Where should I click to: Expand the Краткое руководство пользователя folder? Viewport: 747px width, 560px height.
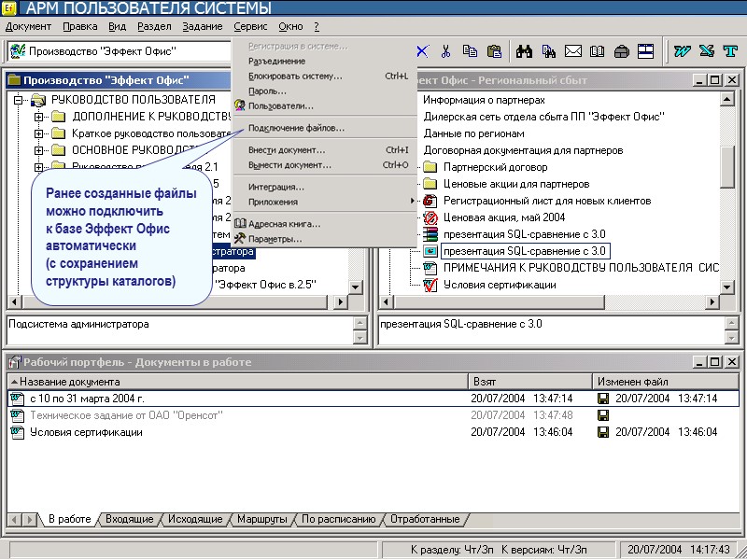[x=39, y=133]
